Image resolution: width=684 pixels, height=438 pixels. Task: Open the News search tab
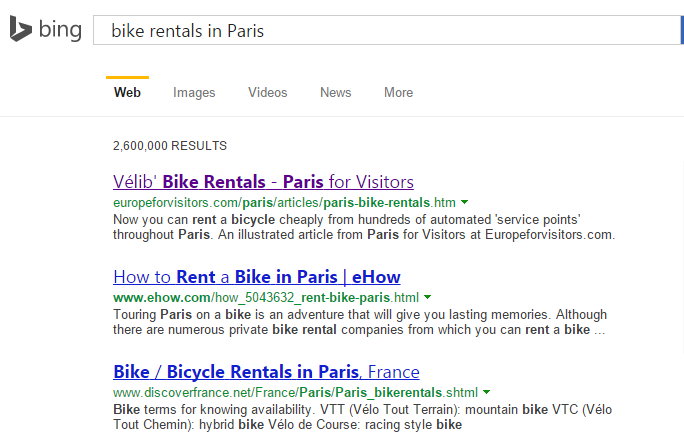pyautogui.click(x=335, y=92)
